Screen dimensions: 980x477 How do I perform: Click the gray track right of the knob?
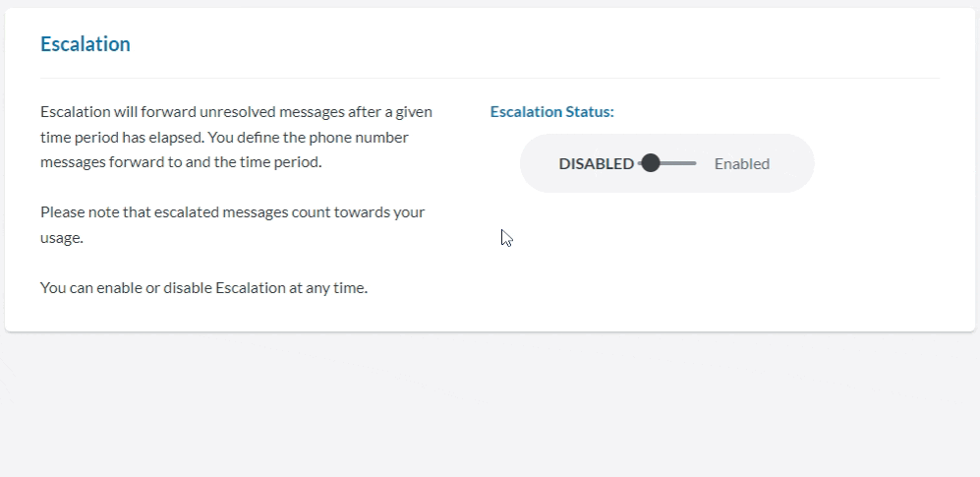[x=680, y=163]
